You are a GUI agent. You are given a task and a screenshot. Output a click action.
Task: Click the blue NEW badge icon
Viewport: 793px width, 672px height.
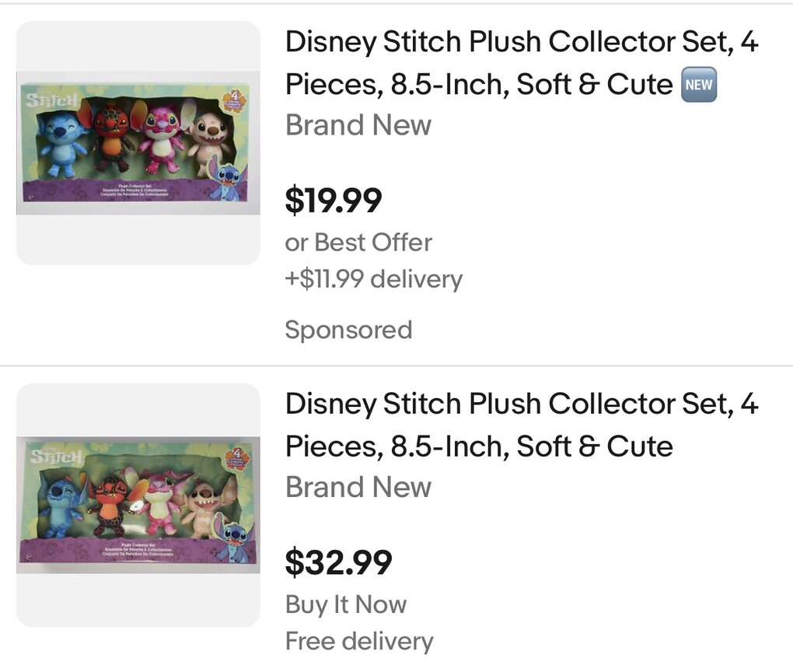coord(698,85)
